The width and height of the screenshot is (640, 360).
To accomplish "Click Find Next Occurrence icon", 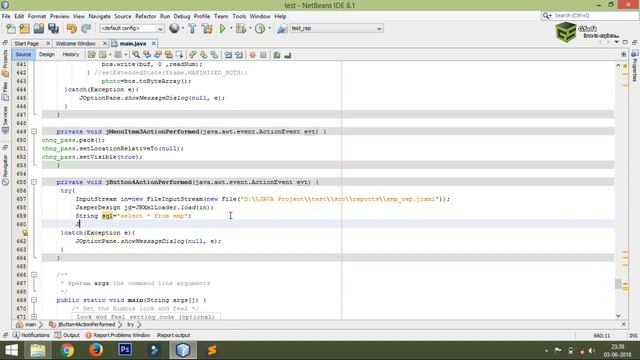I will click(x=158, y=55).
